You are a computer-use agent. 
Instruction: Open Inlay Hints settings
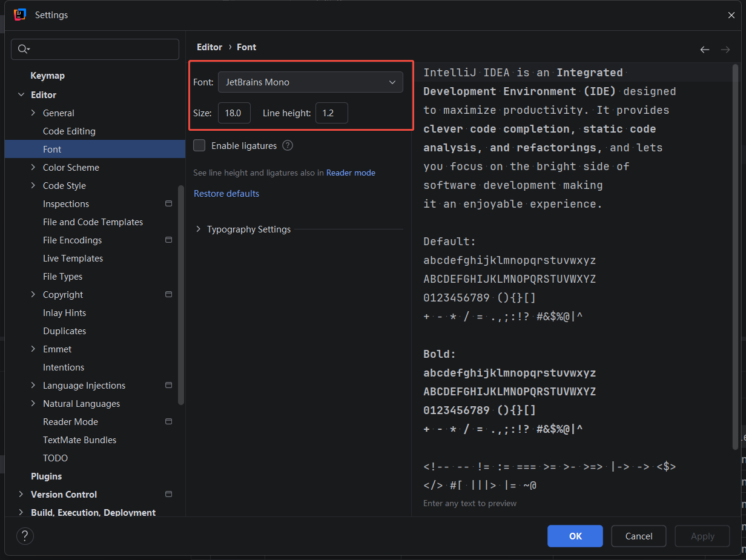click(x=64, y=313)
